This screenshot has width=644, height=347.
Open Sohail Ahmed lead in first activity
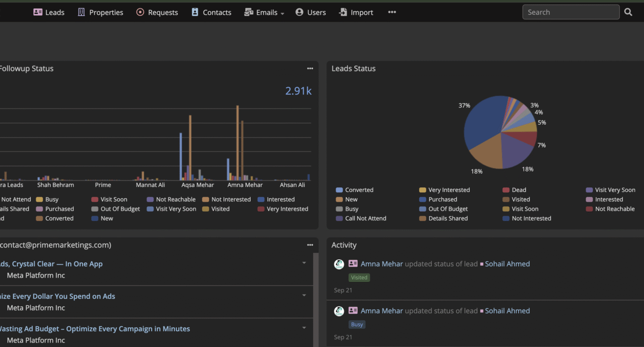click(x=507, y=264)
